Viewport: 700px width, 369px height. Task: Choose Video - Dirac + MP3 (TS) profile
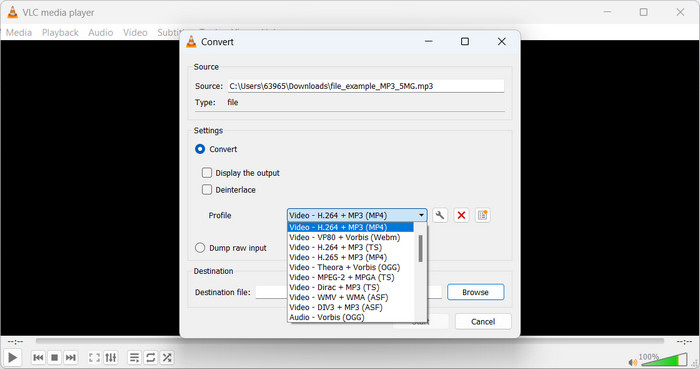pos(350,287)
